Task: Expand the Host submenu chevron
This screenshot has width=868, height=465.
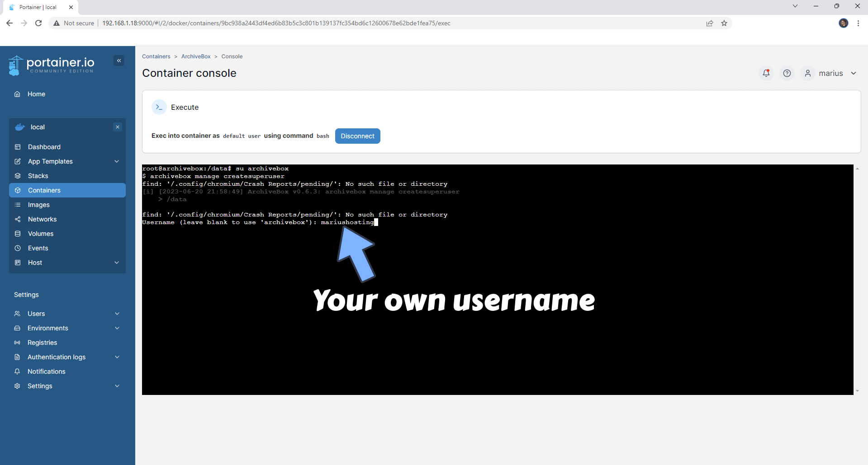Action: (117, 263)
